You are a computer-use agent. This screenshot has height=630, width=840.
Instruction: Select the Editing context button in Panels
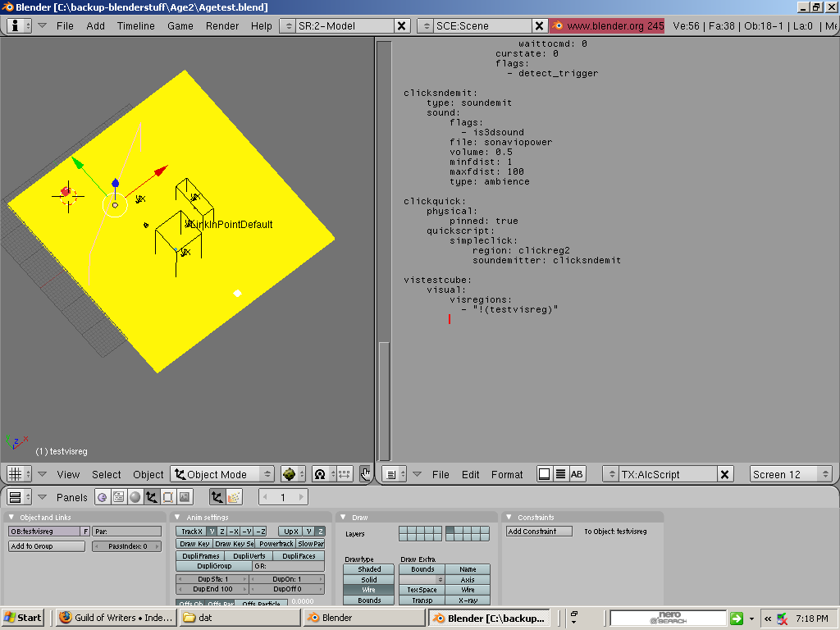coord(167,497)
